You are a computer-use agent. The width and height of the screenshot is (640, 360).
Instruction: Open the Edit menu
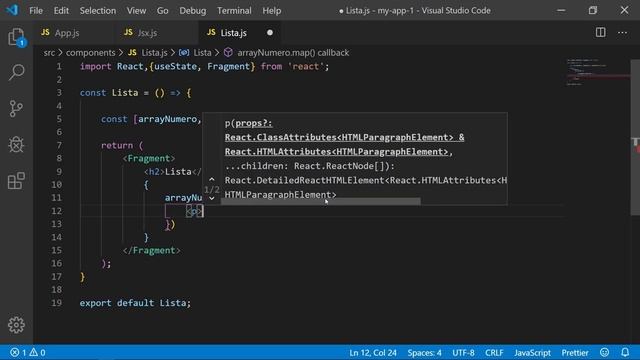tap(61, 11)
